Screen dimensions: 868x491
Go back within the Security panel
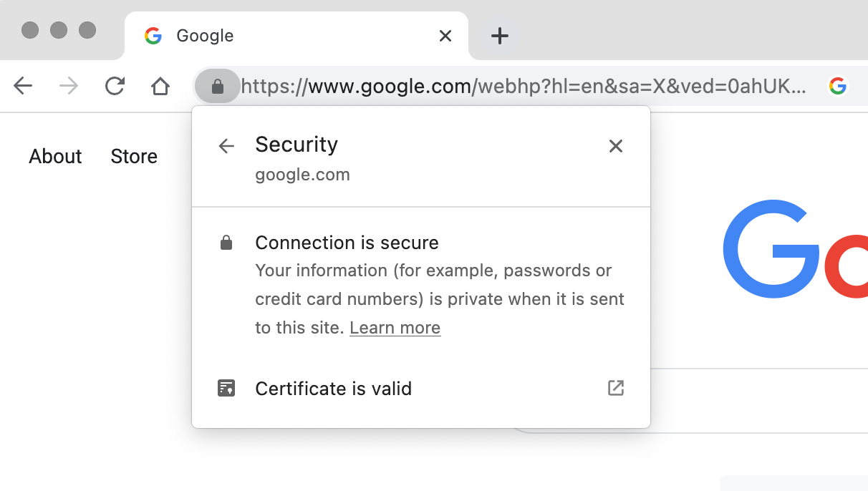coord(226,145)
